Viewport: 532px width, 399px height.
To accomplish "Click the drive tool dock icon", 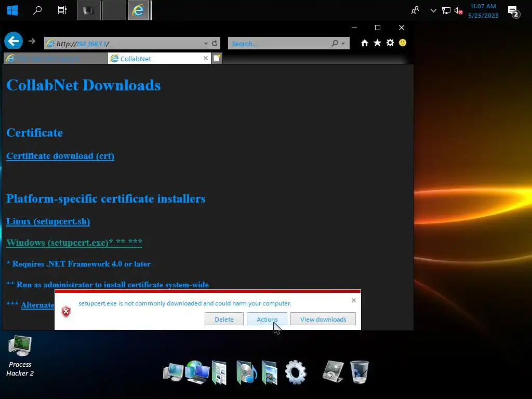I will click(x=333, y=371).
